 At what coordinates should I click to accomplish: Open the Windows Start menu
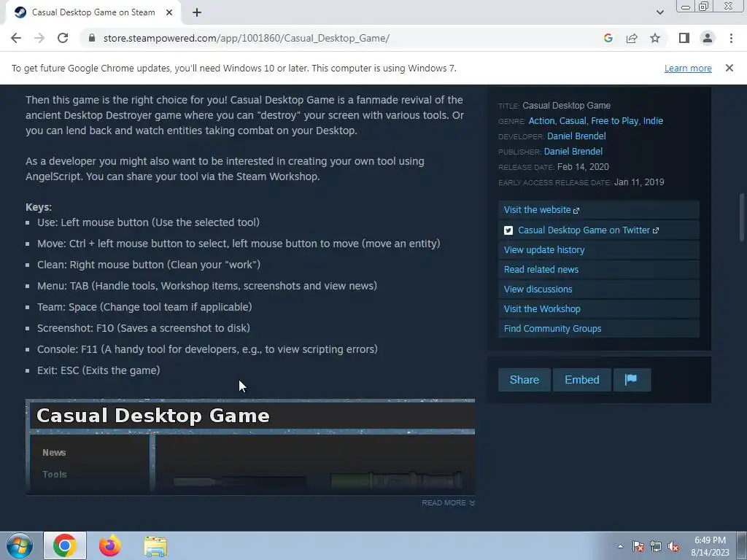click(x=20, y=545)
